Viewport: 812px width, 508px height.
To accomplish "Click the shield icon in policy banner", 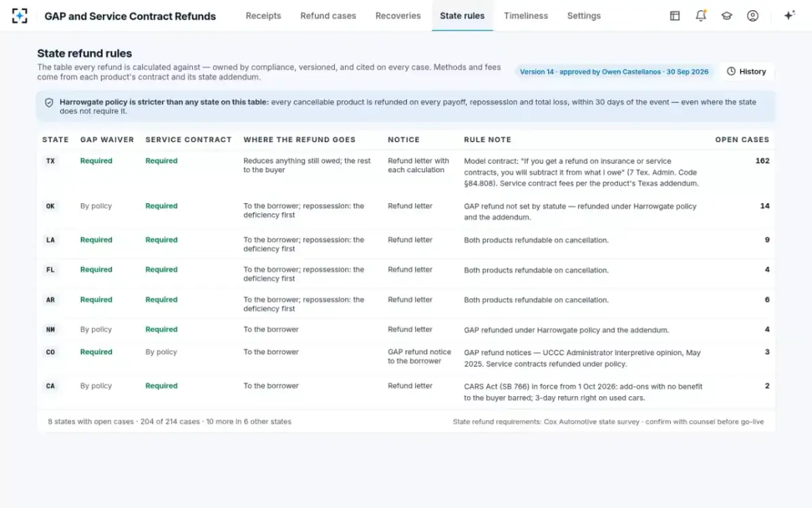I will tap(49, 102).
